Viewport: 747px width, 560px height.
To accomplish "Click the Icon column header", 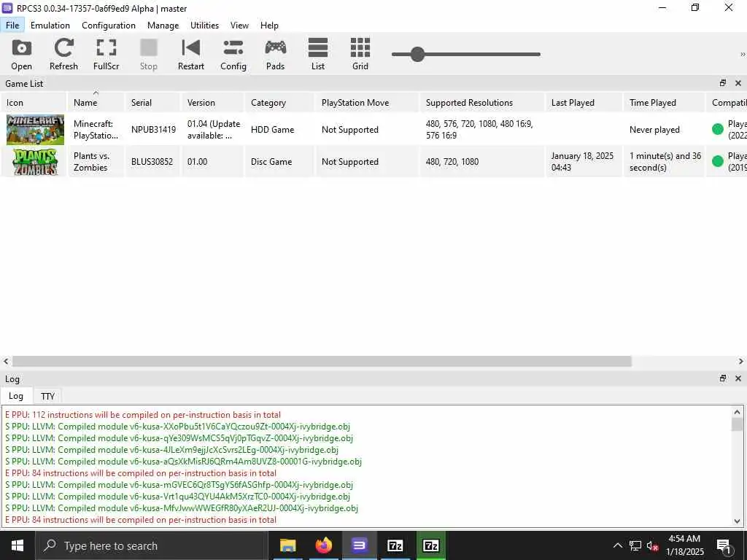I will click(x=34, y=102).
